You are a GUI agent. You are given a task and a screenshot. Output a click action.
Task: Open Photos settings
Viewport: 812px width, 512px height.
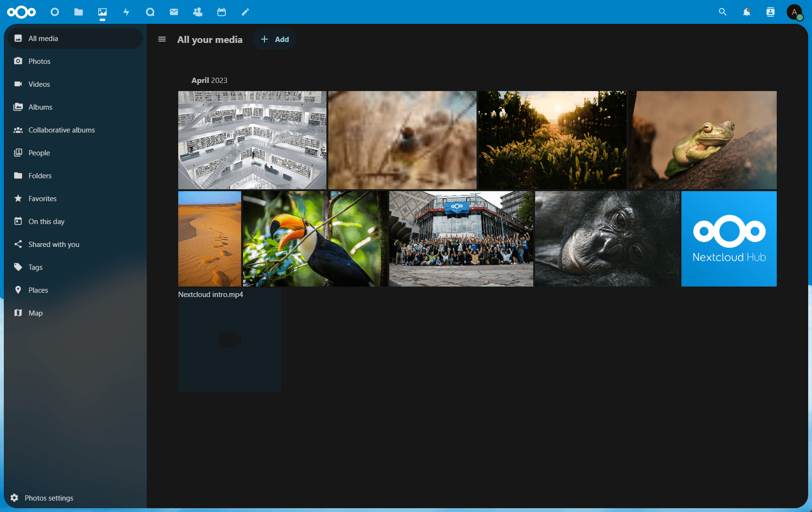pos(75,498)
